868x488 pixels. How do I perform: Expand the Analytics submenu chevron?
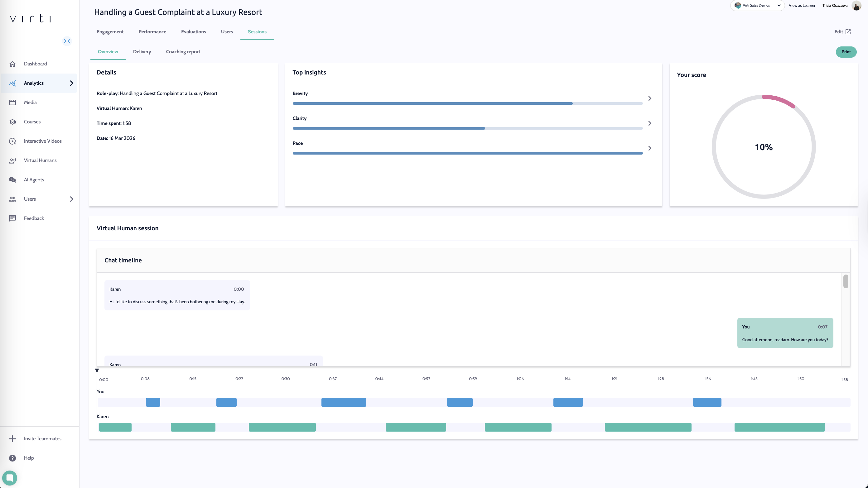coord(71,83)
